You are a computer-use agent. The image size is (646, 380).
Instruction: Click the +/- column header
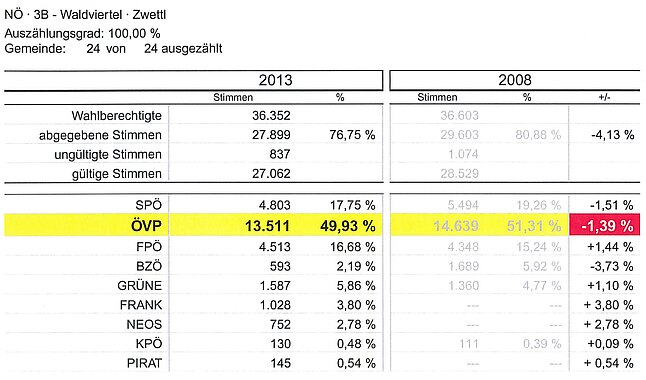604,97
